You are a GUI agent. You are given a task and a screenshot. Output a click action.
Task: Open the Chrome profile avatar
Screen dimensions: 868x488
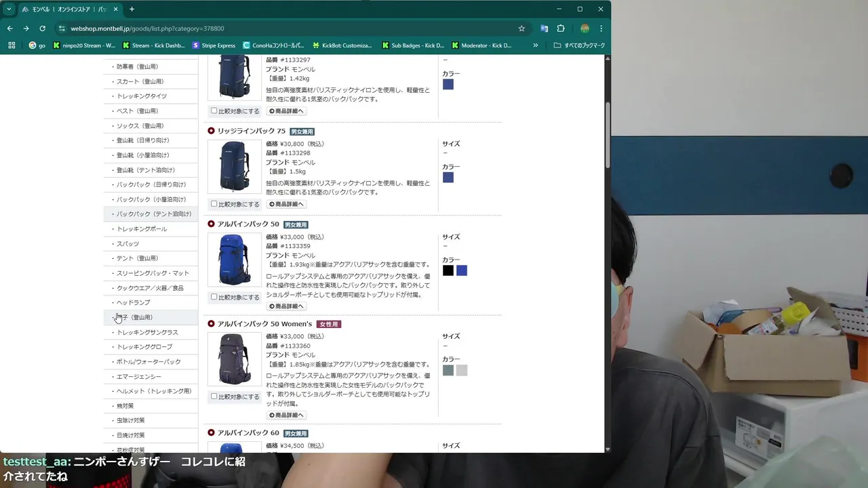click(x=585, y=28)
